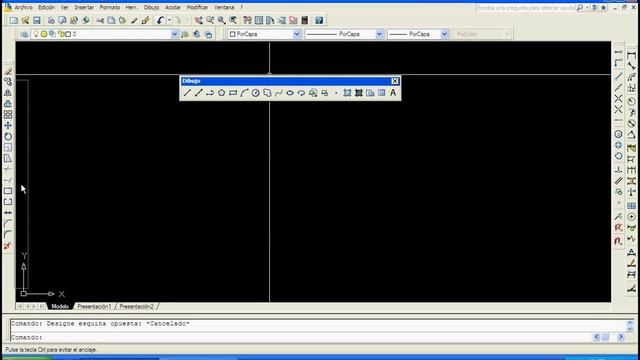Open the QuickCalc calculator icon

[x=304, y=20]
